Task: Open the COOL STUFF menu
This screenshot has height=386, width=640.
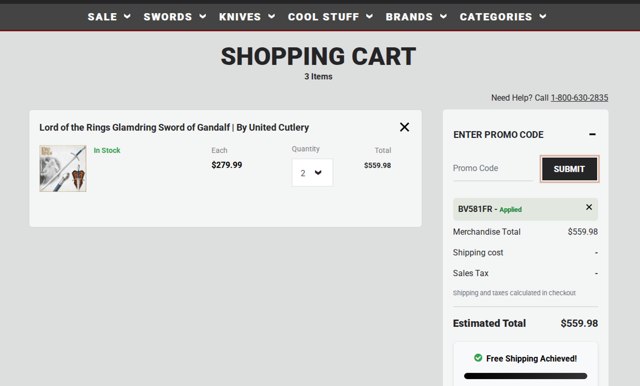Action: click(x=330, y=17)
